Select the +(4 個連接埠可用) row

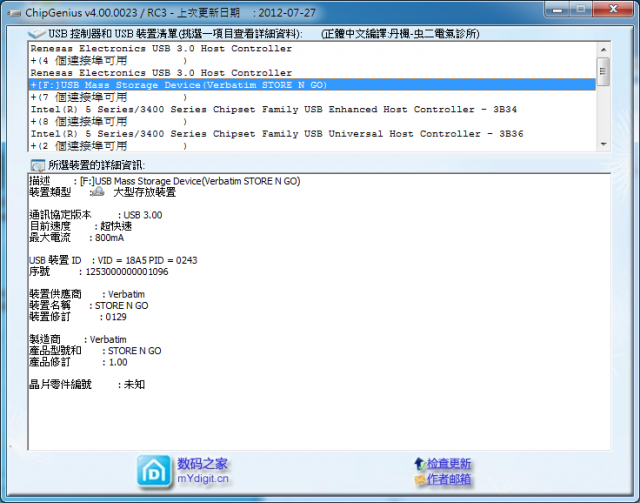[312, 61]
